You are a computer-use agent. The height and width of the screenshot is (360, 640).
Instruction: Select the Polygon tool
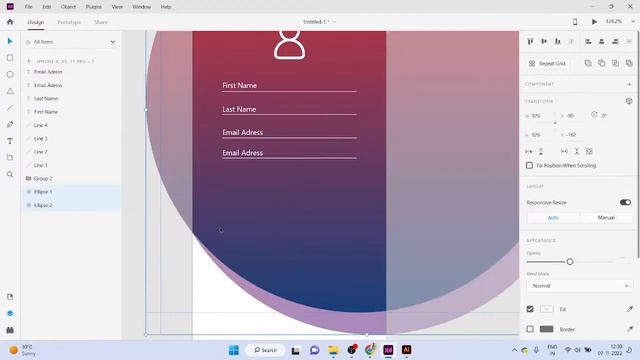tap(10, 91)
